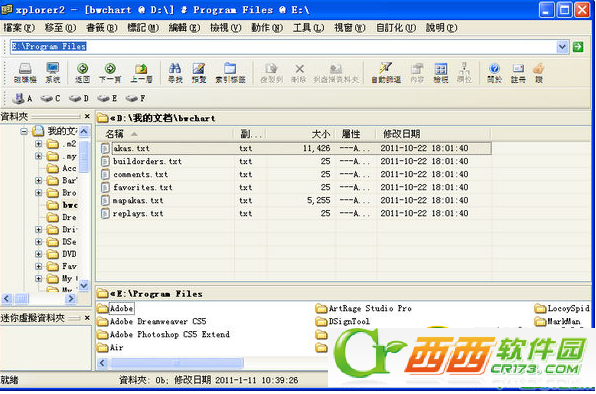Click folder tree horizontal scrollbar right arrow
The width and height of the screenshot is (596, 394).
point(70,299)
